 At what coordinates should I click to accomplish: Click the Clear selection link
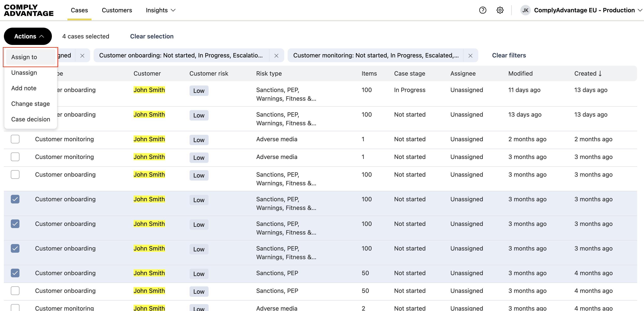[151, 36]
